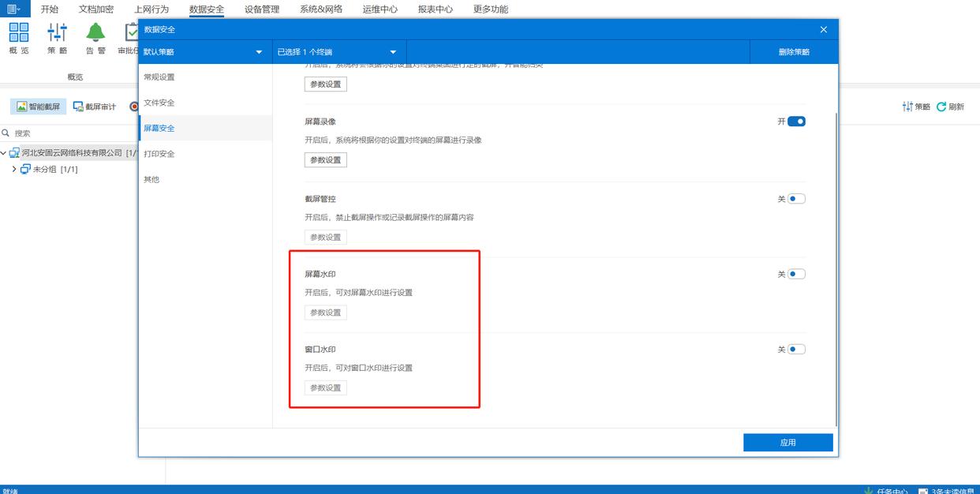
Task: Click 参数设置 under 屏幕录像
Action: pos(325,160)
